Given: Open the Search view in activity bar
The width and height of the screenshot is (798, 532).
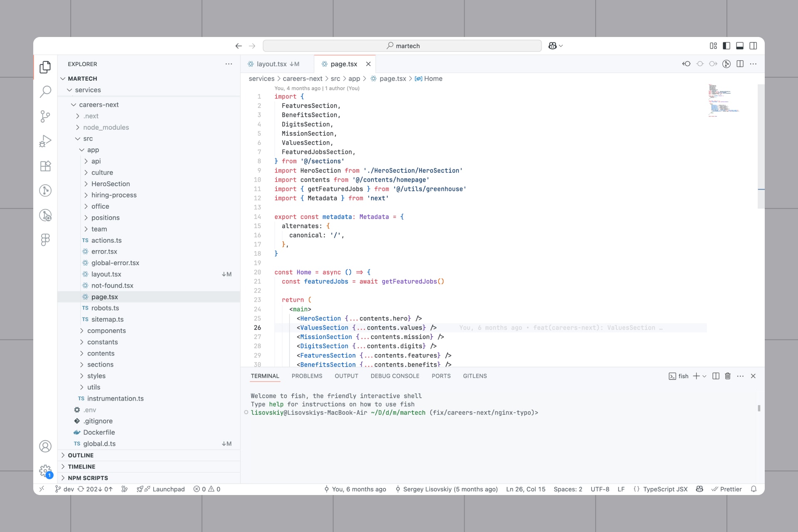Looking at the screenshot, I should 45,91.
